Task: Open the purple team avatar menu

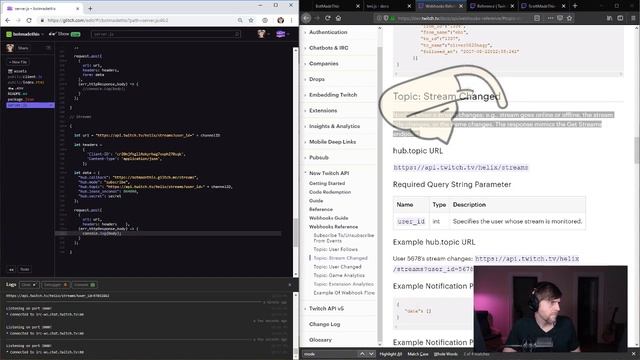Action: (282, 34)
